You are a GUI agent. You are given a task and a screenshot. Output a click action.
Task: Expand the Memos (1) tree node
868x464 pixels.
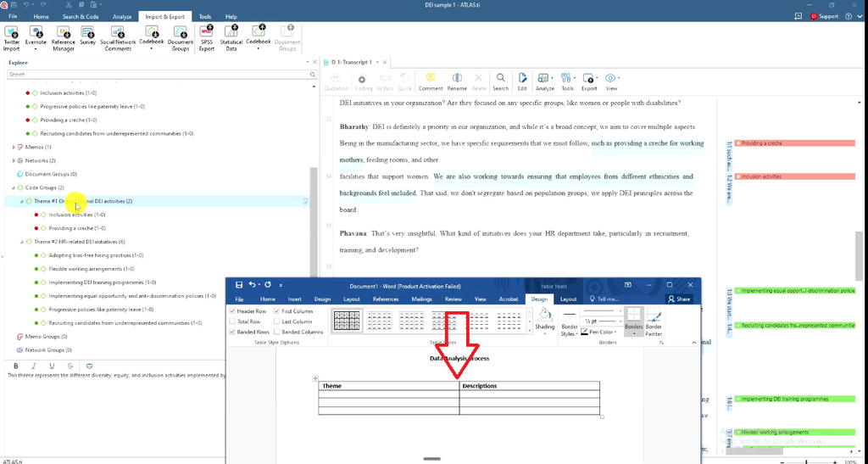[x=14, y=148]
